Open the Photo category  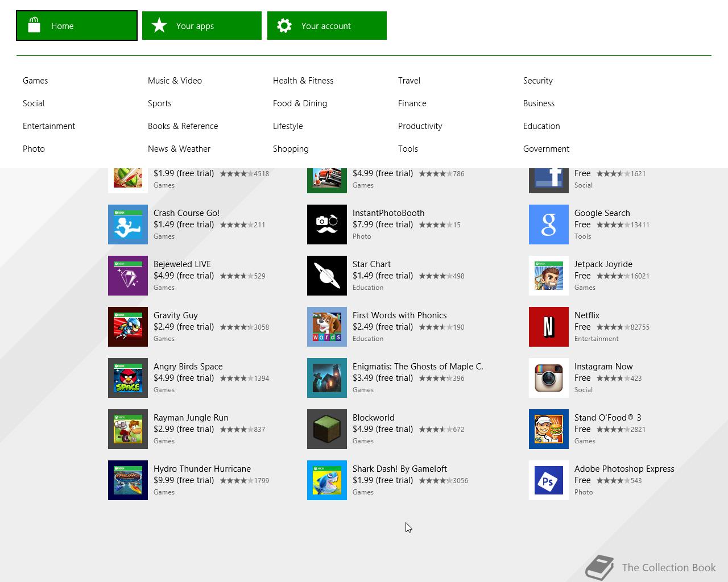point(34,149)
